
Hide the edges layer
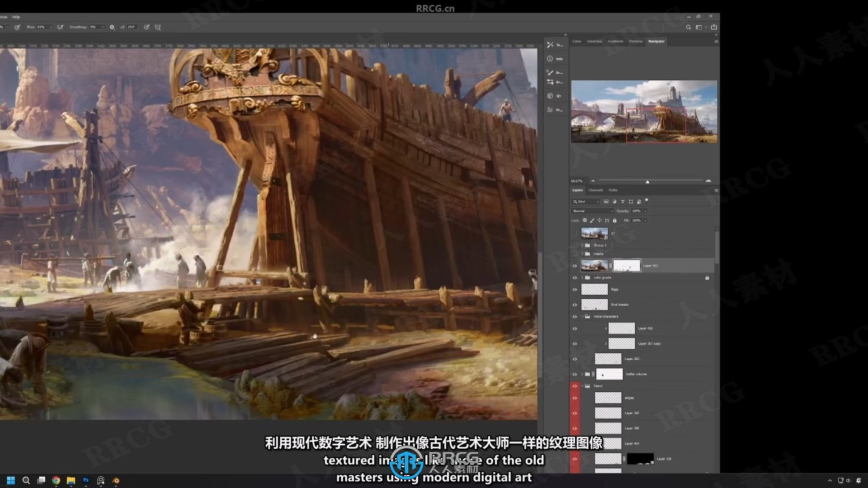point(575,398)
